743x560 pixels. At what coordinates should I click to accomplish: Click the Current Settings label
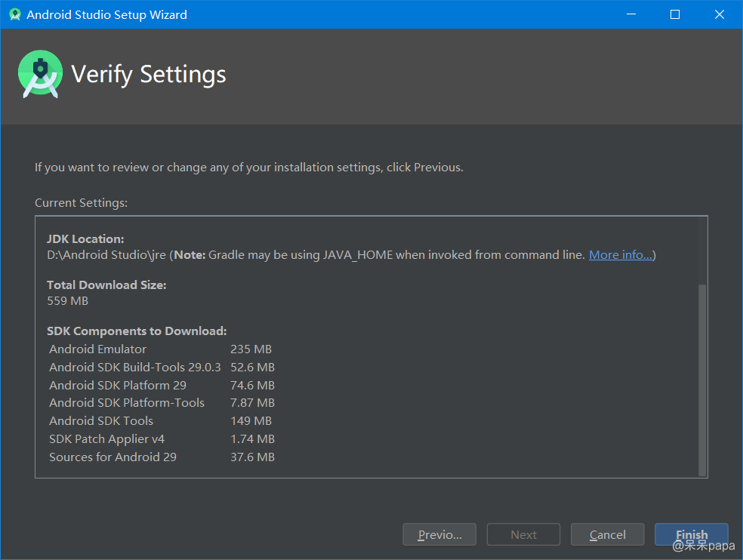[81, 203]
